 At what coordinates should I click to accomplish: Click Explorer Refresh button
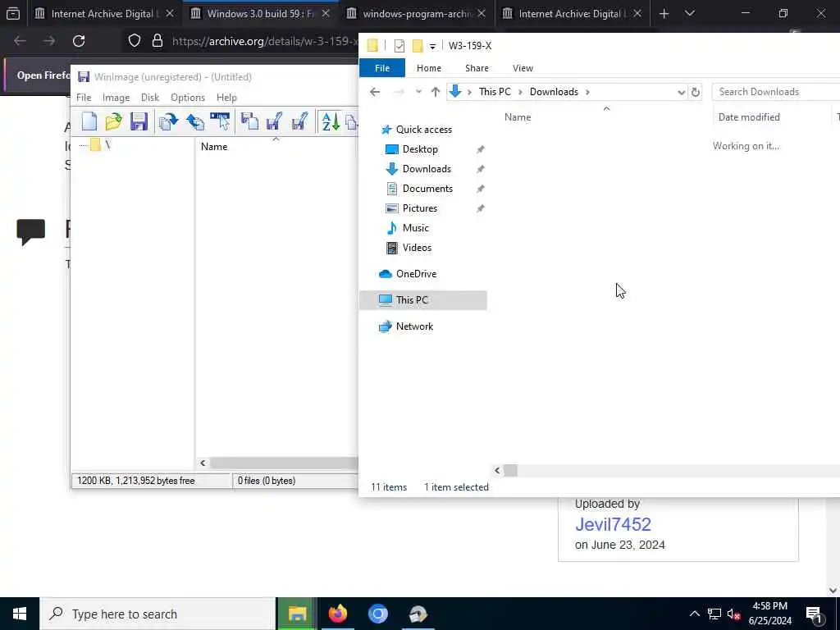(696, 92)
